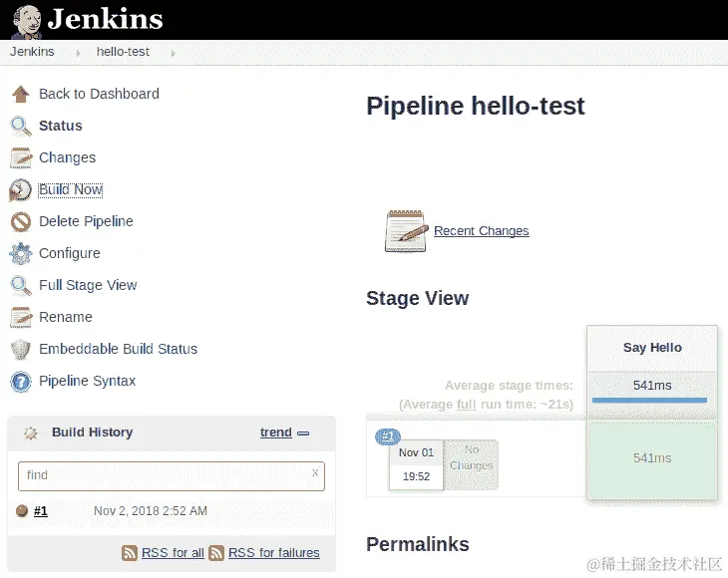
Task: Click the Pipeline Syntax help icon
Action: [20, 381]
